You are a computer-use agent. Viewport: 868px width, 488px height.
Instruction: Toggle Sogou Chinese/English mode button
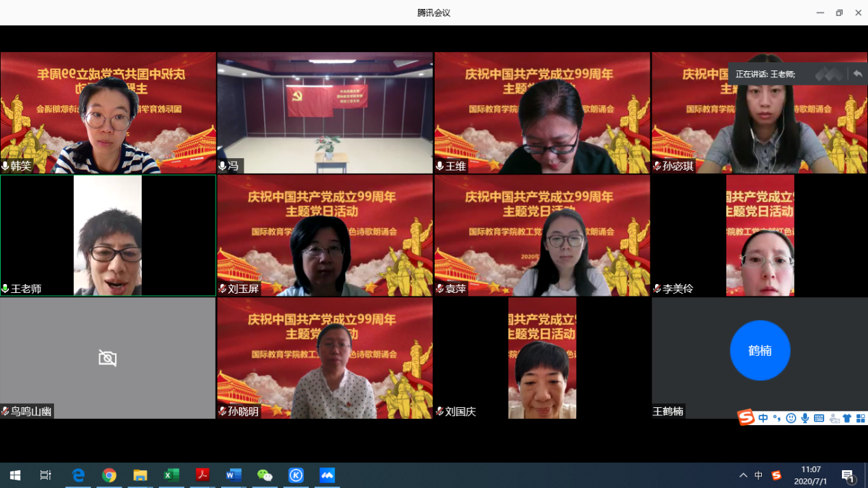(763, 418)
